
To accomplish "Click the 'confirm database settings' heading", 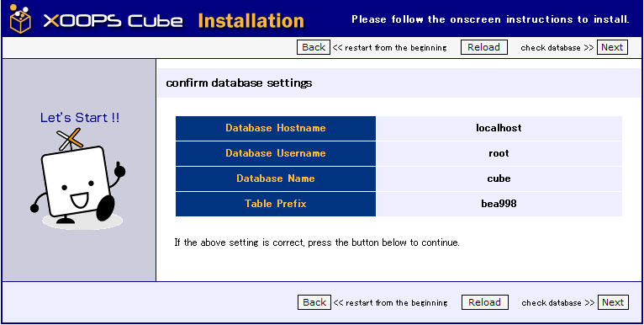I will point(239,83).
